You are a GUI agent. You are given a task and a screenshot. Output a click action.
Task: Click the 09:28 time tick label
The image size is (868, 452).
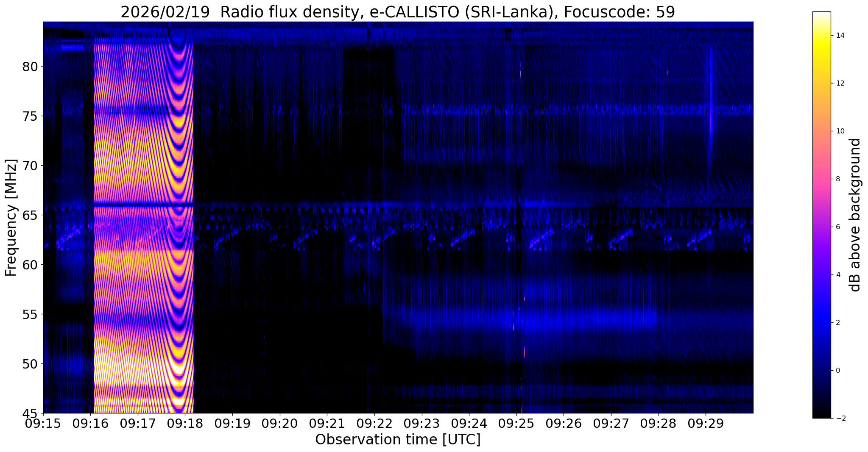click(x=658, y=423)
